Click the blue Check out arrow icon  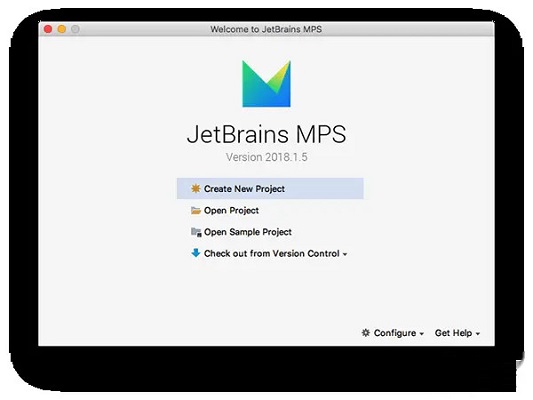coord(196,253)
